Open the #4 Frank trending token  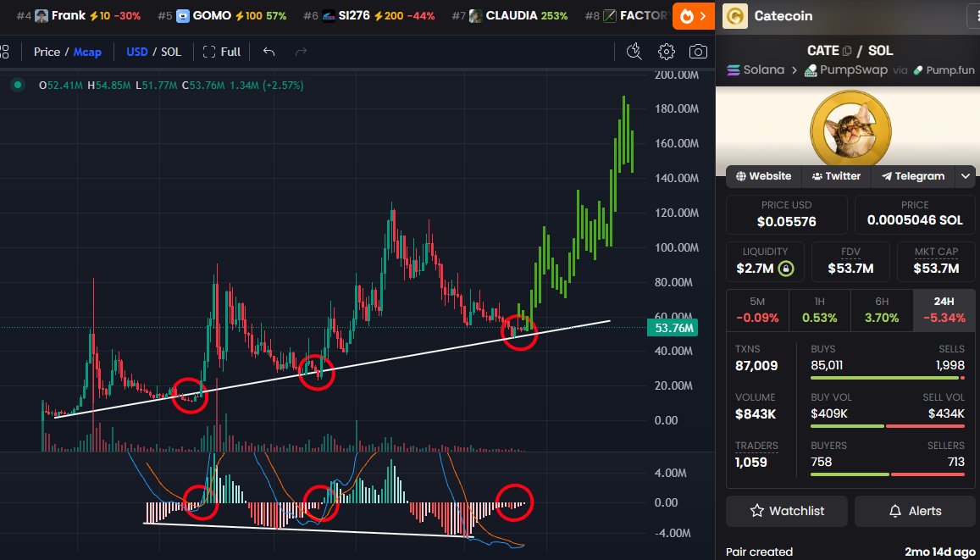[78, 15]
